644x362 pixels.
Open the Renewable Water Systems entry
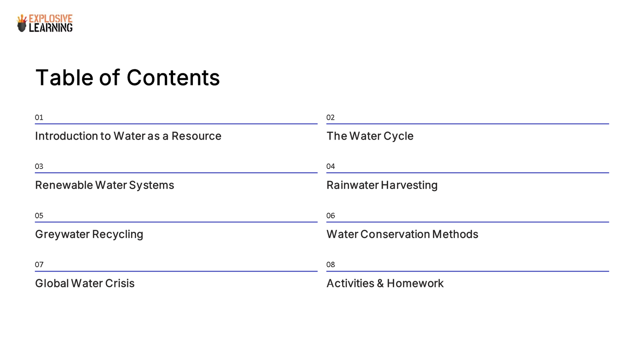[105, 185]
